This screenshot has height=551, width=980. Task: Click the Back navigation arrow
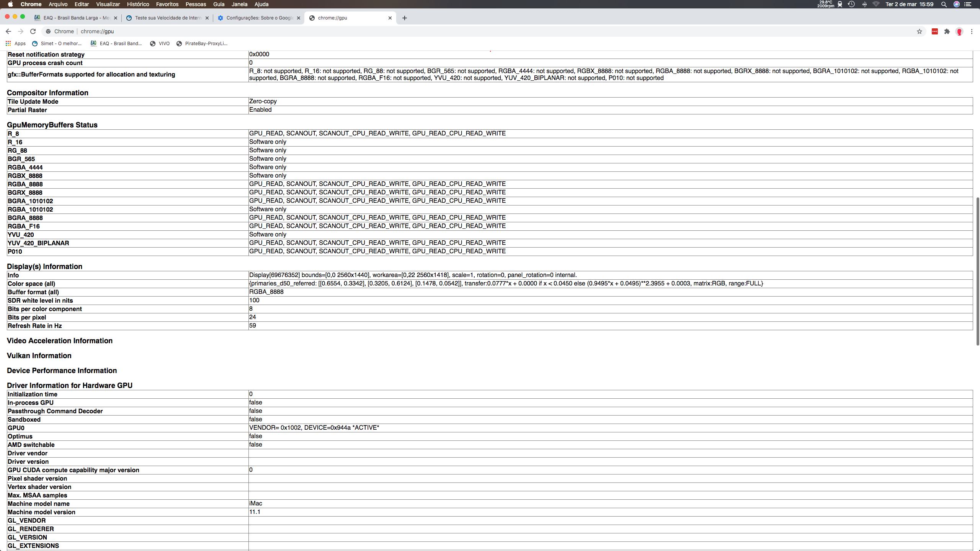[7, 31]
